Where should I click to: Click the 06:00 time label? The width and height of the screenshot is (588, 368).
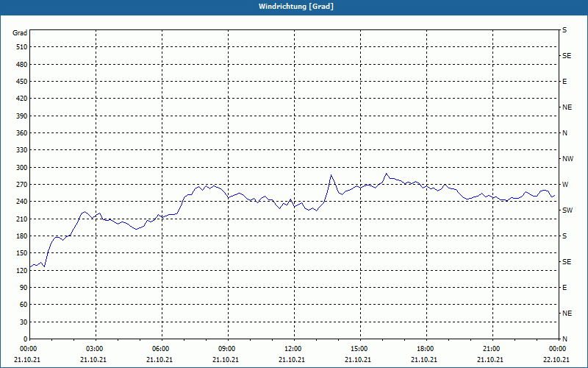pyautogui.click(x=161, y=349)
